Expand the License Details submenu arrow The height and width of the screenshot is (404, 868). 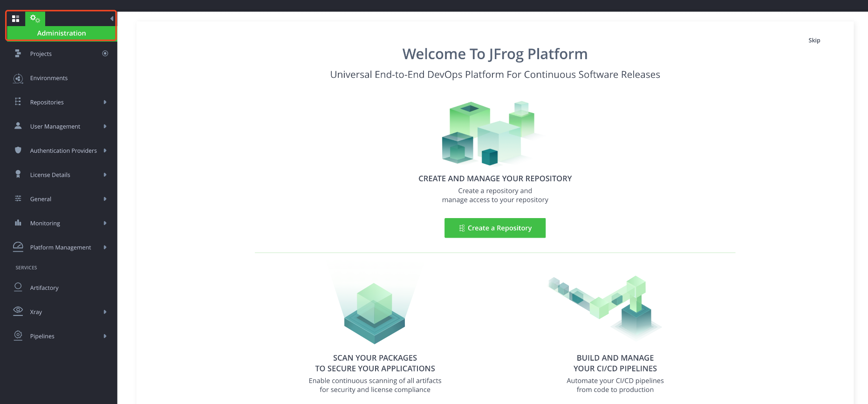tap(105, 175)
